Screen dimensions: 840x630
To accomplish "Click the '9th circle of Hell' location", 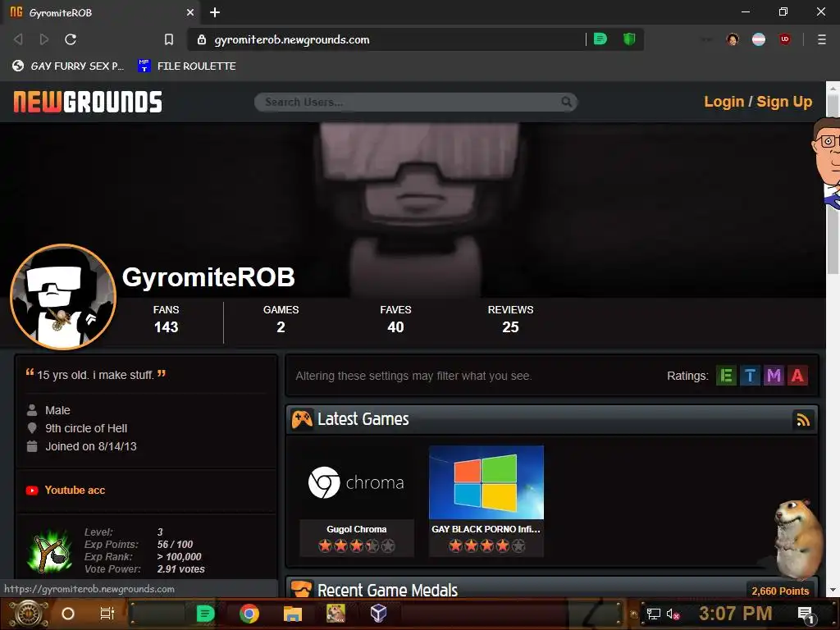I will (x=86, y=428).
